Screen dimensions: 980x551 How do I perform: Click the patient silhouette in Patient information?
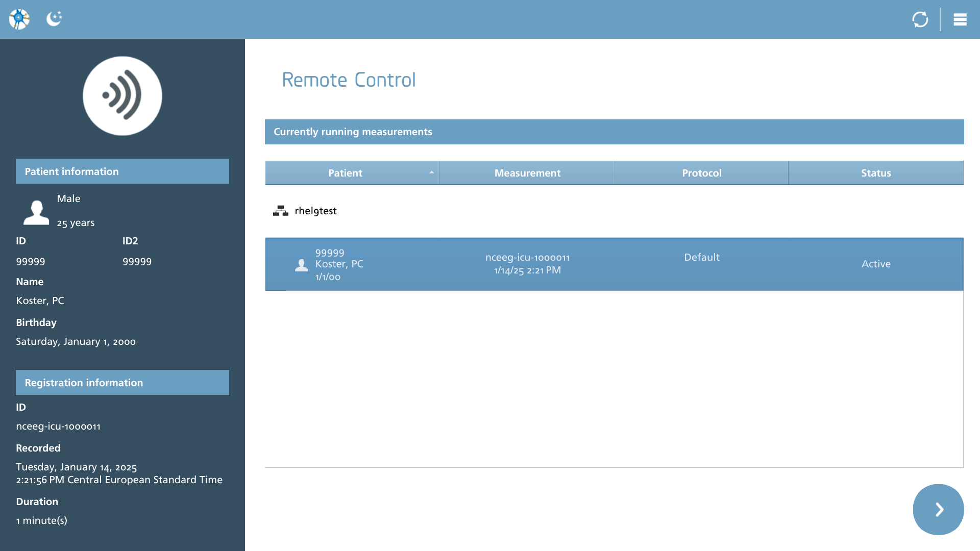click(36, 212)
